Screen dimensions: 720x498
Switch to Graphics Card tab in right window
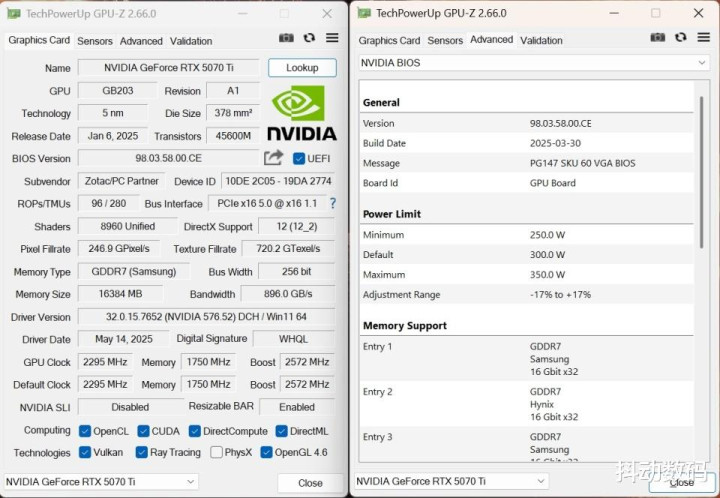pos(389,41)
